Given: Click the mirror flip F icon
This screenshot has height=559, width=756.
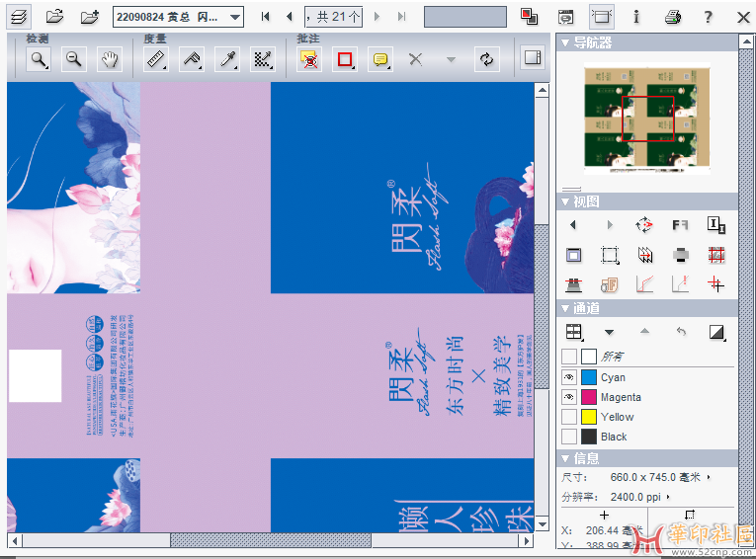Looking at the screenshot, I should (680, 225).
